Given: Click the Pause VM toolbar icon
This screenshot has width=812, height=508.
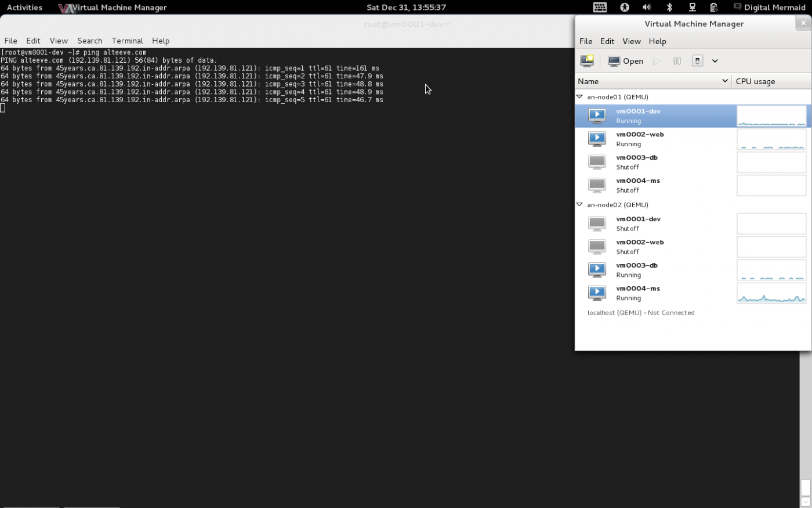Looking at the screenshot, I should point(677,61).
